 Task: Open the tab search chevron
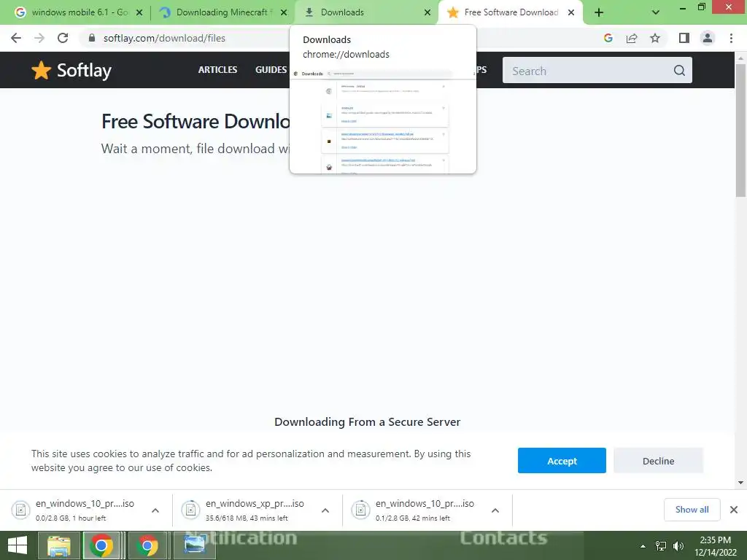click(x=656, y=13)
